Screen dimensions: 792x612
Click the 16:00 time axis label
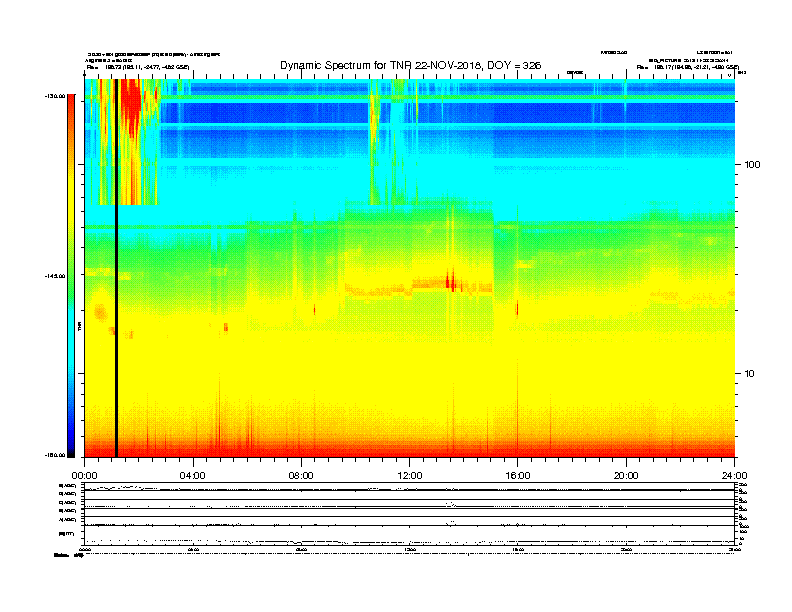click(518, 476)
